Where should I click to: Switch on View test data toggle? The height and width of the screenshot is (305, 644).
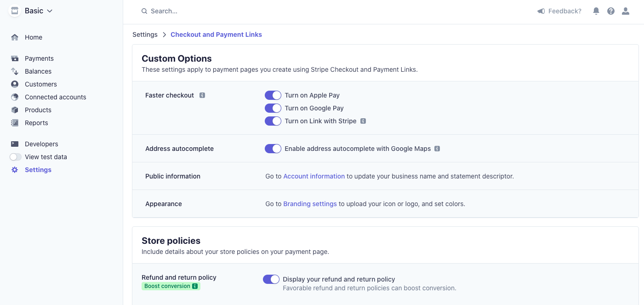16,157
